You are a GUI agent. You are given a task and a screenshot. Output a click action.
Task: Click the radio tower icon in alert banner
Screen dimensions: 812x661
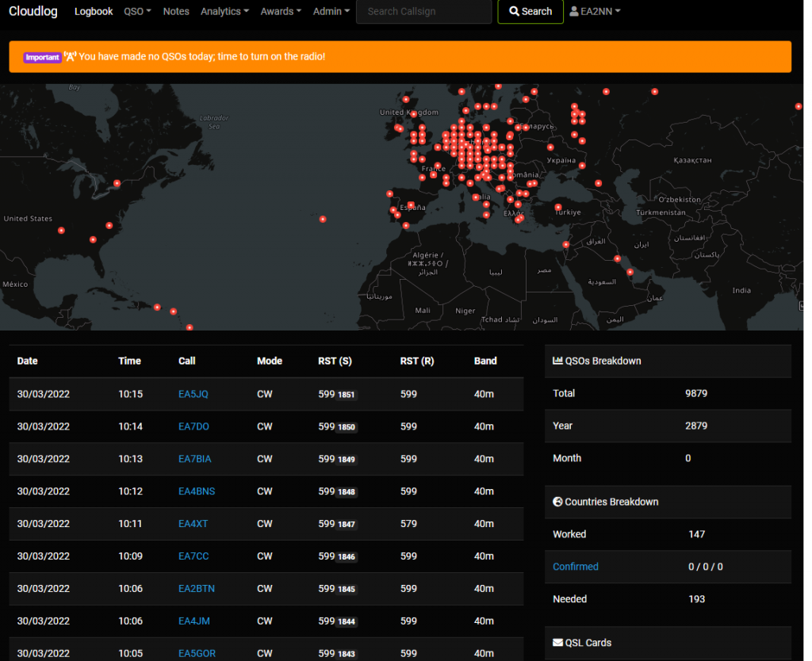point(70,57)
